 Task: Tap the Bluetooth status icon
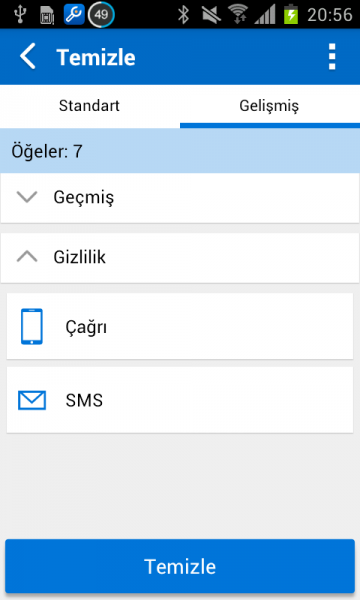[184, 15]
